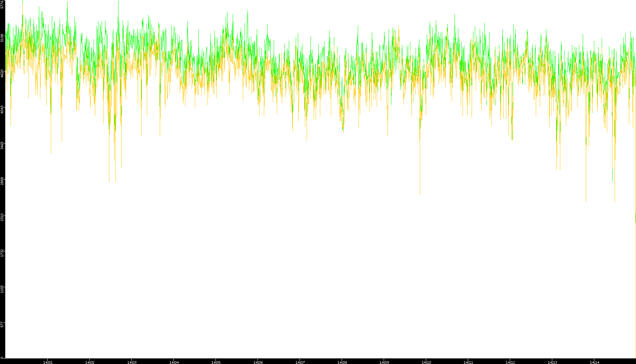Select the 14:14 timeline label
This screenshot has height=364, width=636.
[x=594, y=362]
